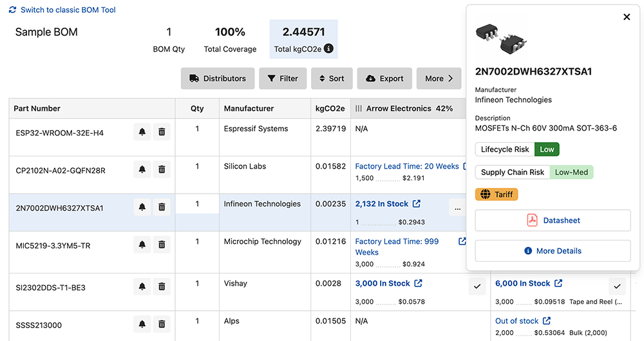This screenshot has height=341, width=644.
Task: Click the Qty column header
Action: (x=197, y=108)
